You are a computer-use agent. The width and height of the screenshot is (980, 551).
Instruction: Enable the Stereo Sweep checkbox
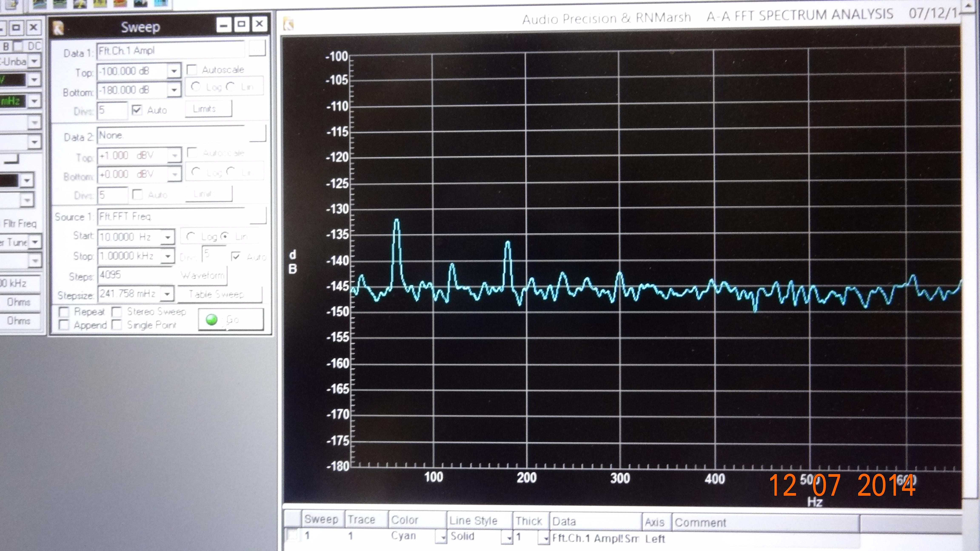[x=117, y=312]
